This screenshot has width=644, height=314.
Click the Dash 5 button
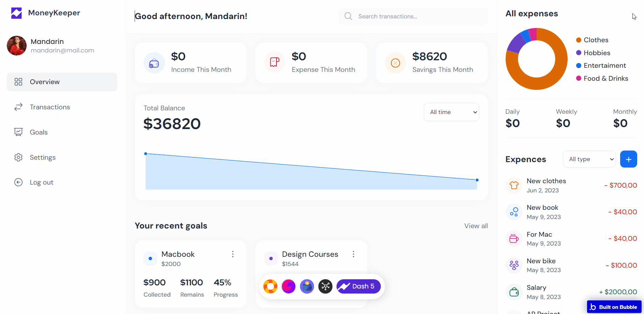pyautogui.click(x=358, y=286)
